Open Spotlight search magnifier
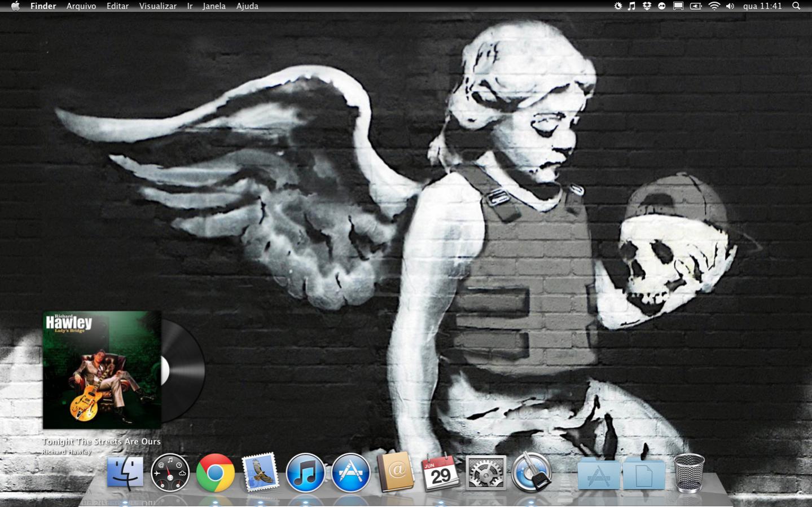This screenshot has width=812, height=507. 796,6
